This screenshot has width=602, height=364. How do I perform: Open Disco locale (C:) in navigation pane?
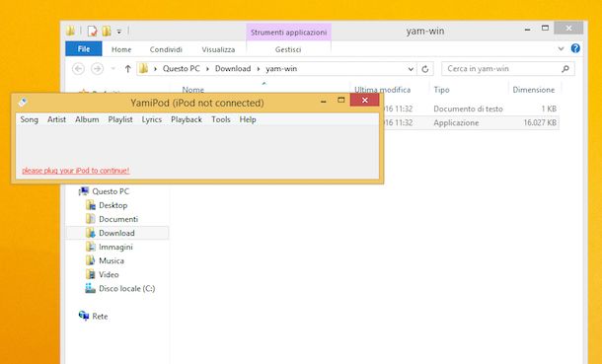pos(126,288)
